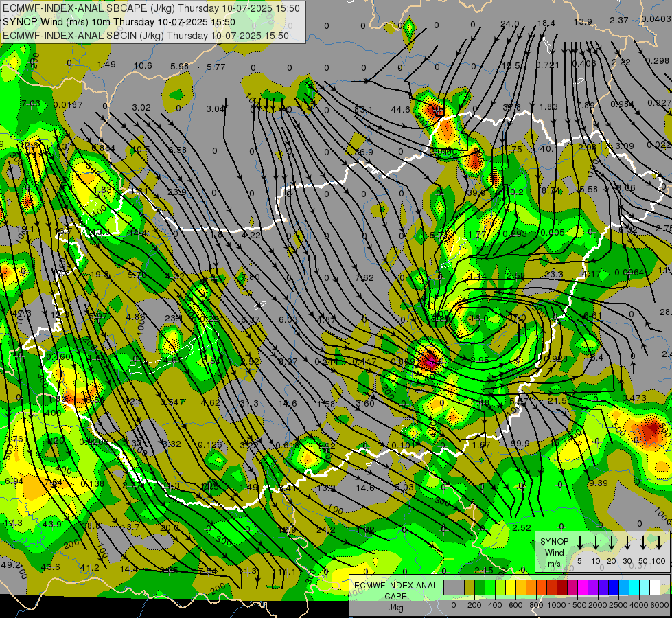Click the wind legend arrow above 50
The height and width of the screenshot is (618, 672).
(x=643, y=543)
